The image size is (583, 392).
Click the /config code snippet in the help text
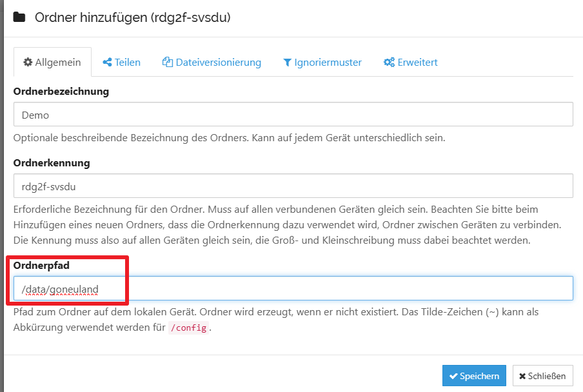point(188,328)
